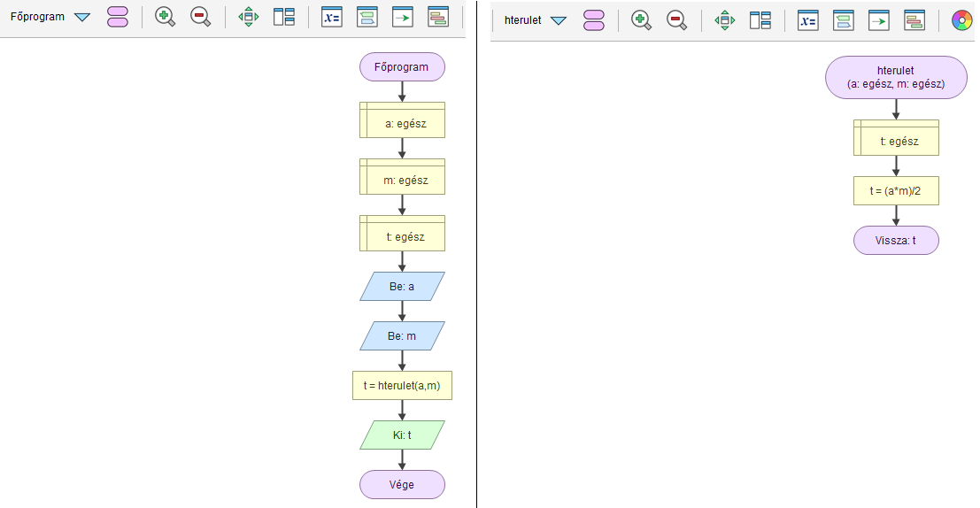This screenshot has width=980, height=508.
Task: Click the 'Vissza: t' return terminal
Action: click(x=896, y=241)
